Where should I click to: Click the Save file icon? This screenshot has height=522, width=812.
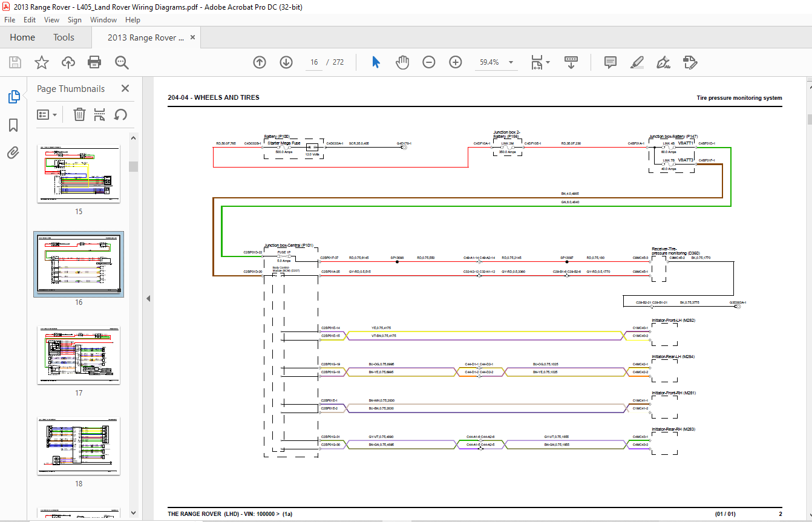(15, 62)
